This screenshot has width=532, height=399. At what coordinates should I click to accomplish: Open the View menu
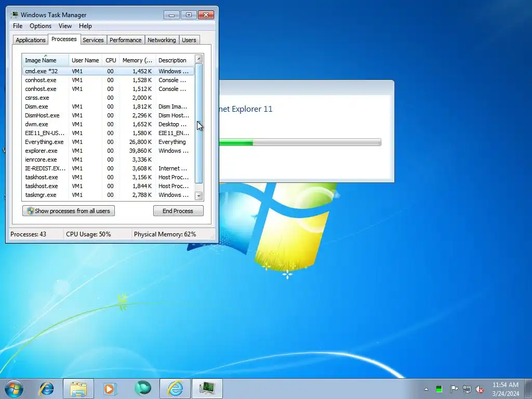click(65, 26)
